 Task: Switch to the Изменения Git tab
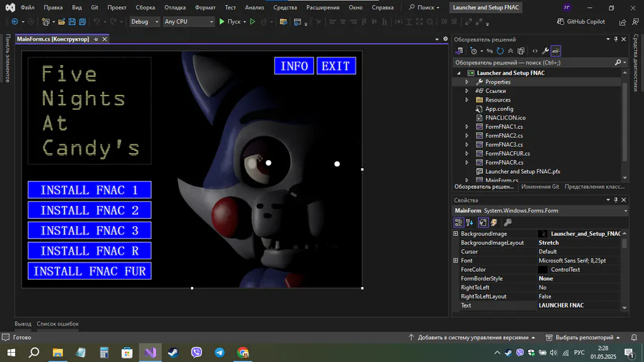click(540, 186)
